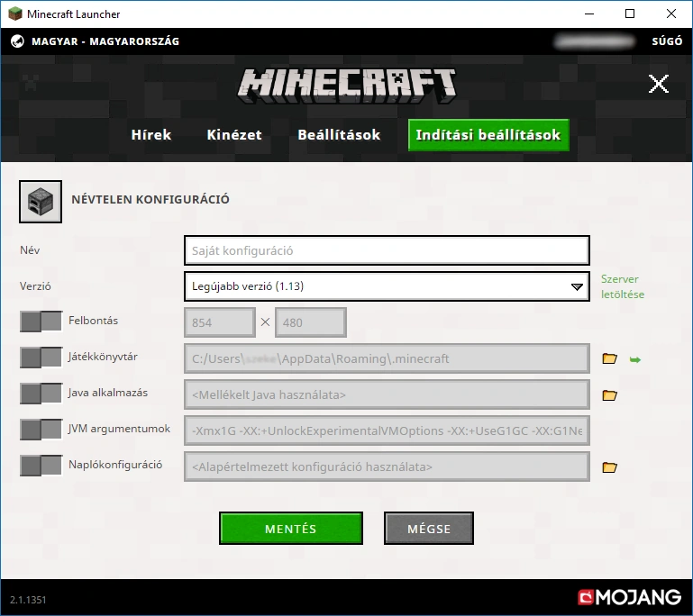Open folder browser for Játékkönyvtár
The height and width of the screenshot is (616, 693).
609,358
